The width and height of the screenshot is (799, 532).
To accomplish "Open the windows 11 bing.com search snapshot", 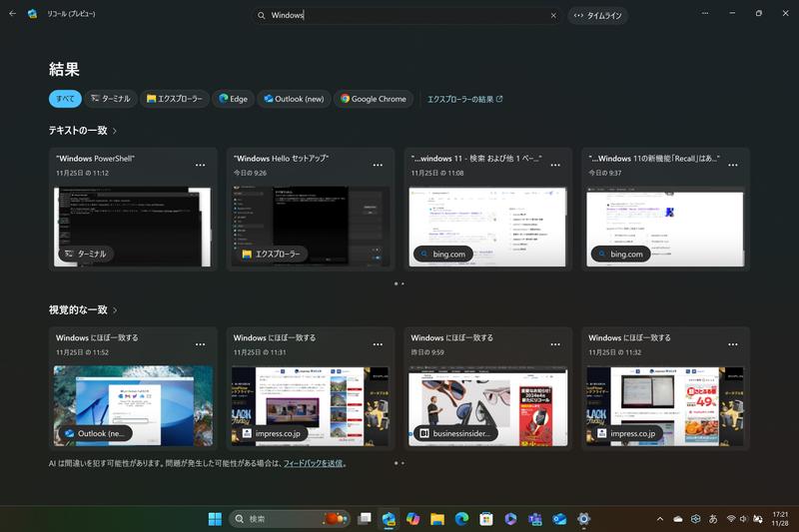I will tap(487, 227).
